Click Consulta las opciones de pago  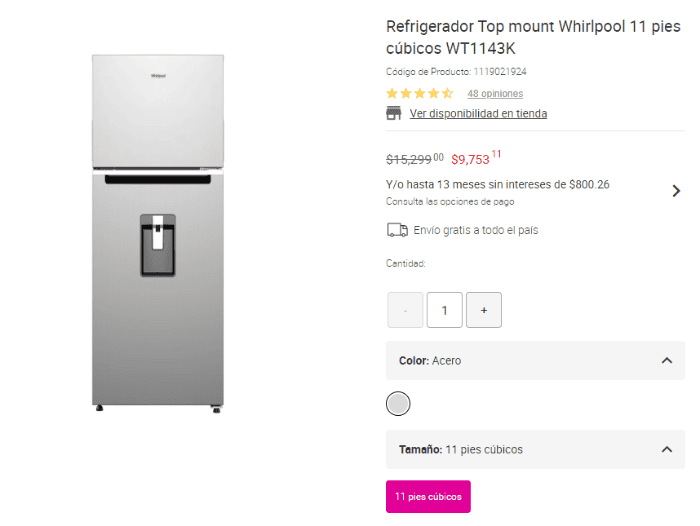pyautogui.click(x=450, y=201)
